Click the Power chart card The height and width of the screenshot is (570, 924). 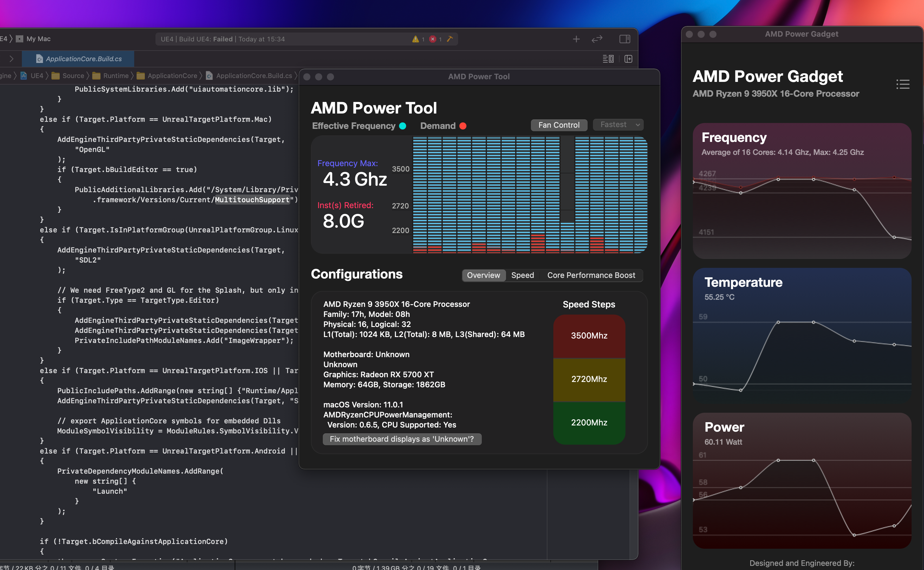pyautogui.click(x=802, y=481)
